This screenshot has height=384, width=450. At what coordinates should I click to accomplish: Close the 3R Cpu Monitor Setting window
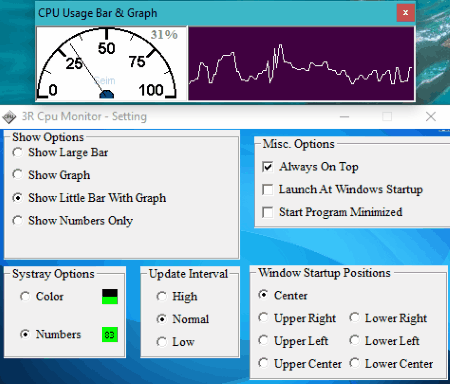pyautogui.click(x=431, y=117)
